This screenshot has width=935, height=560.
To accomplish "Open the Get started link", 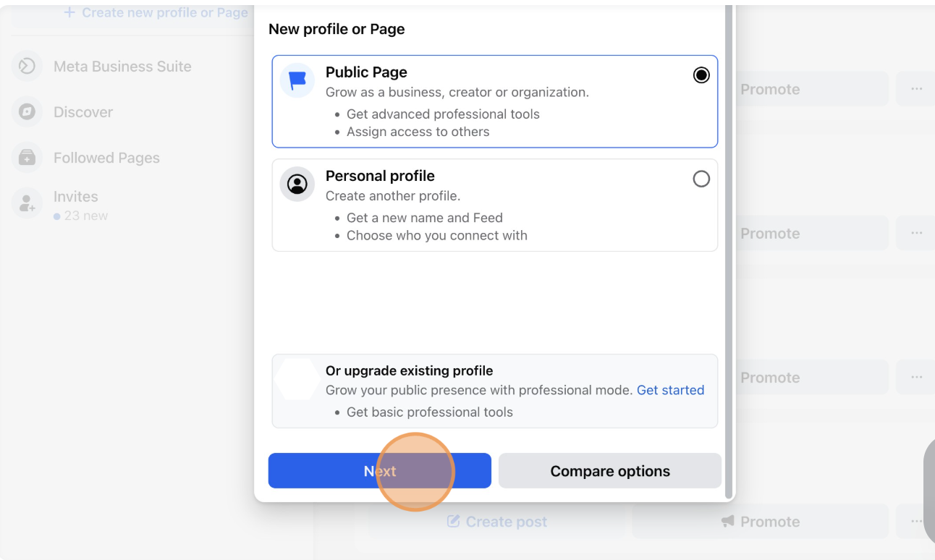I will point(670,390).
